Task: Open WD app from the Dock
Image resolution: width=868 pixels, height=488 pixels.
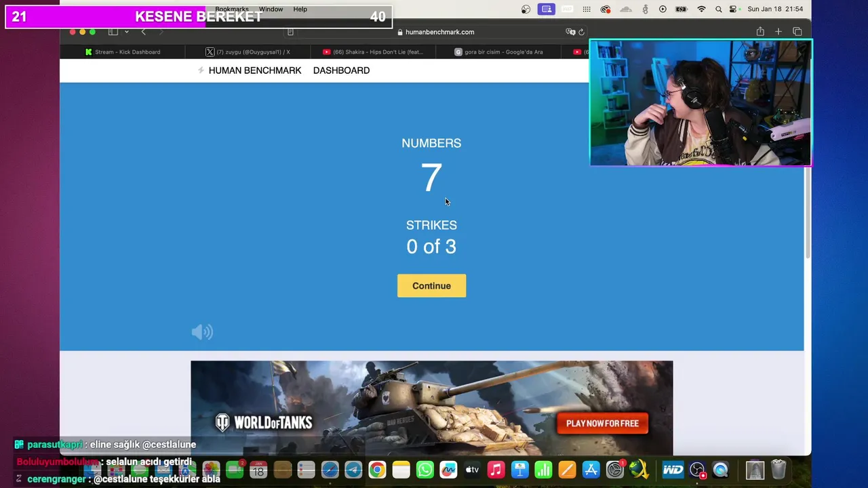Action: coord(673,470)
